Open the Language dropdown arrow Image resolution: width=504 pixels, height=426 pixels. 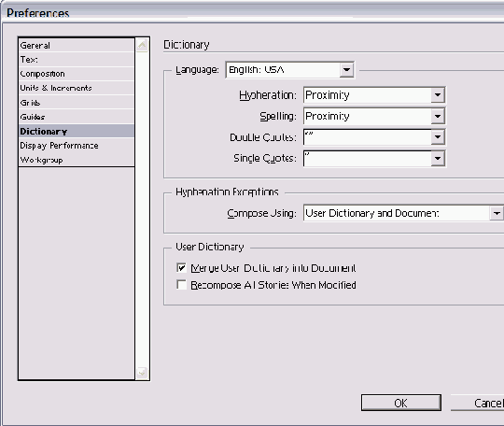tap(346, 69)
